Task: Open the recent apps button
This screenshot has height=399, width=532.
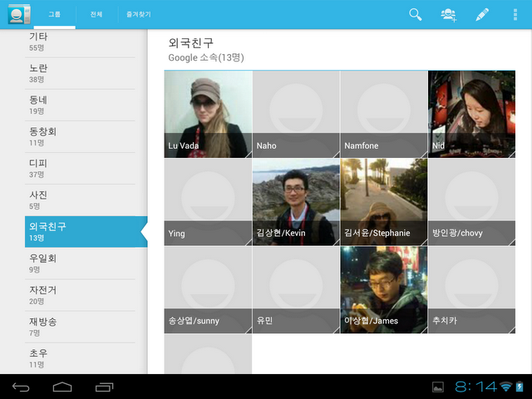Action: [104, 387]
